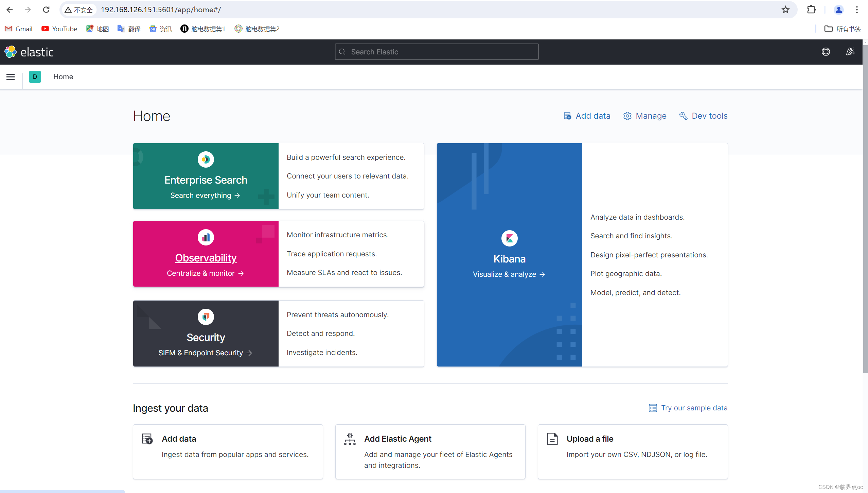Select the Home tab

63,76
